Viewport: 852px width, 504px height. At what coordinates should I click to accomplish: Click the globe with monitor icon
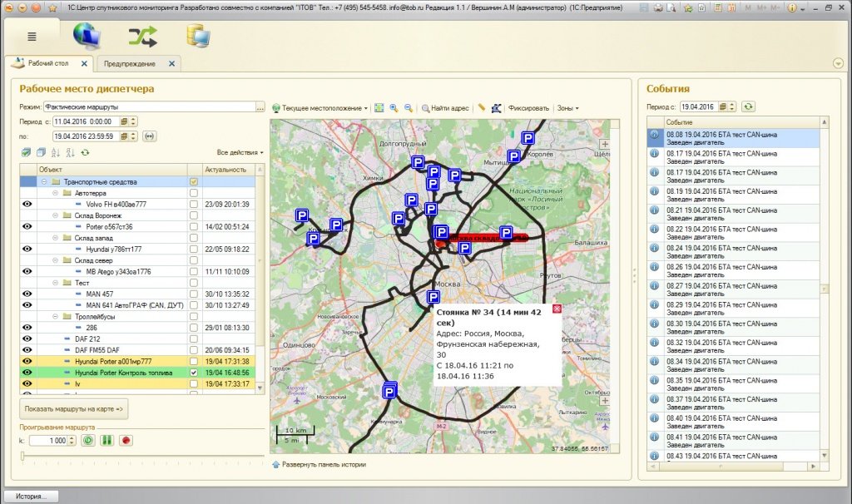point(87,36)
